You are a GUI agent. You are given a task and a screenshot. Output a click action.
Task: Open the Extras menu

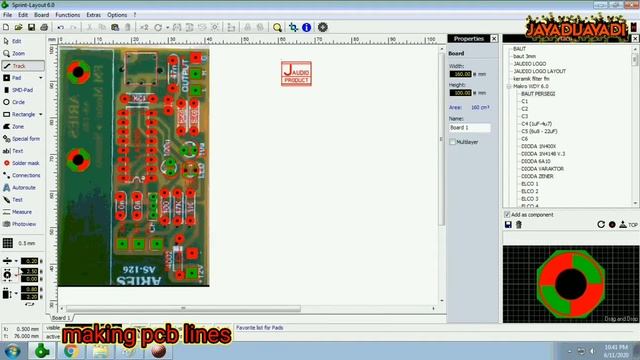click(93, 15)
